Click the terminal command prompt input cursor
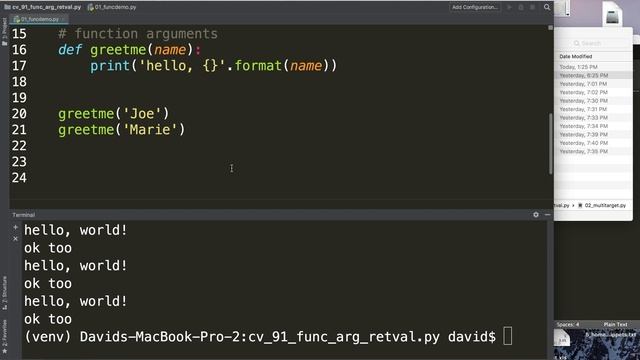 click(x=507, y=337)
